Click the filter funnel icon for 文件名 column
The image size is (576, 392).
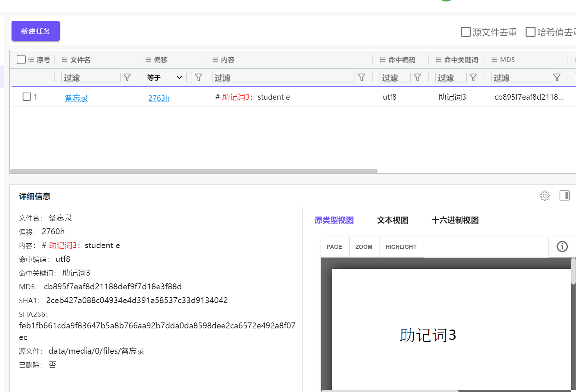pos(127,77)
